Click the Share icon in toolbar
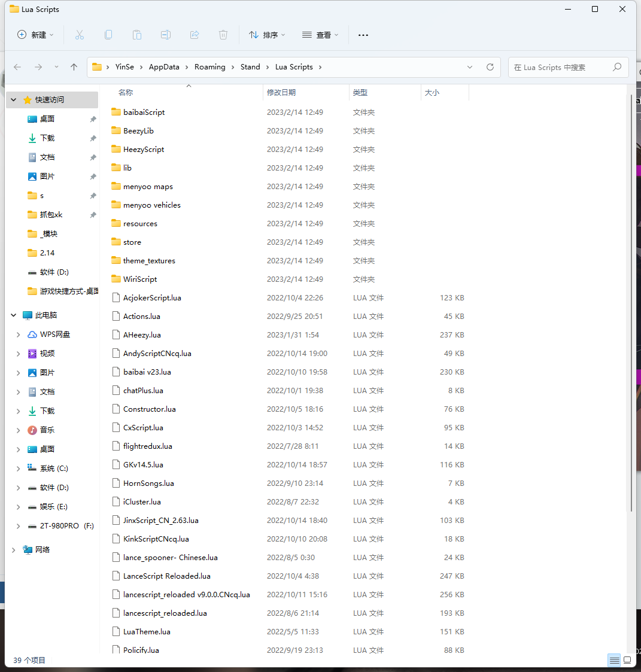This screenshot has height=672, width=641. (195, 35)
